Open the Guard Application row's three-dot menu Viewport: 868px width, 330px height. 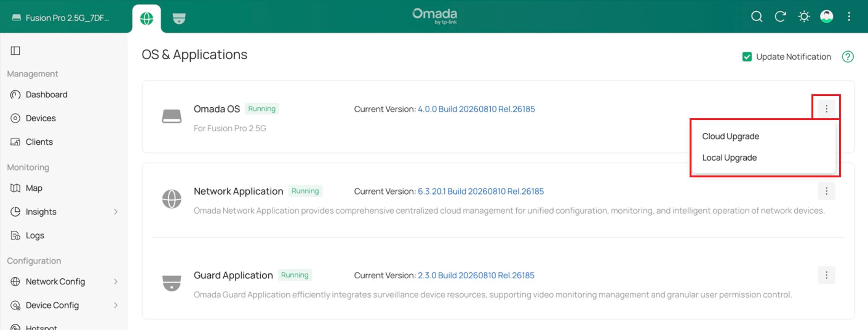[x=826, y=275]
